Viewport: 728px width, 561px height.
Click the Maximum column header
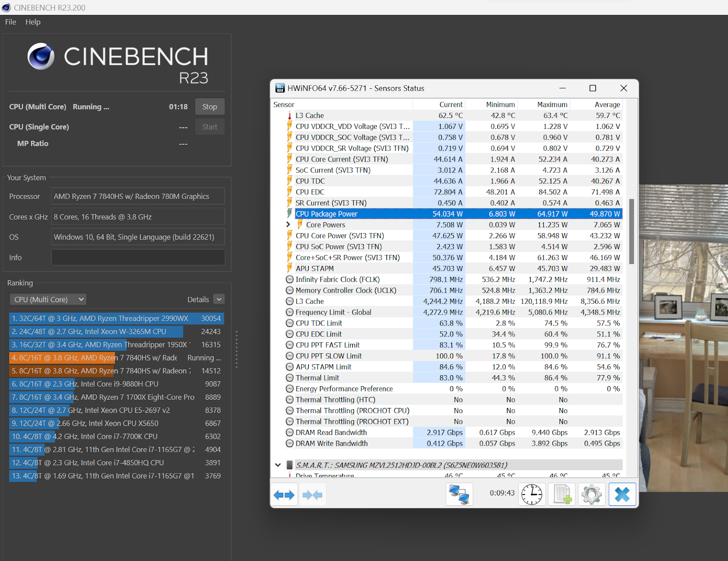pos(544,105)
